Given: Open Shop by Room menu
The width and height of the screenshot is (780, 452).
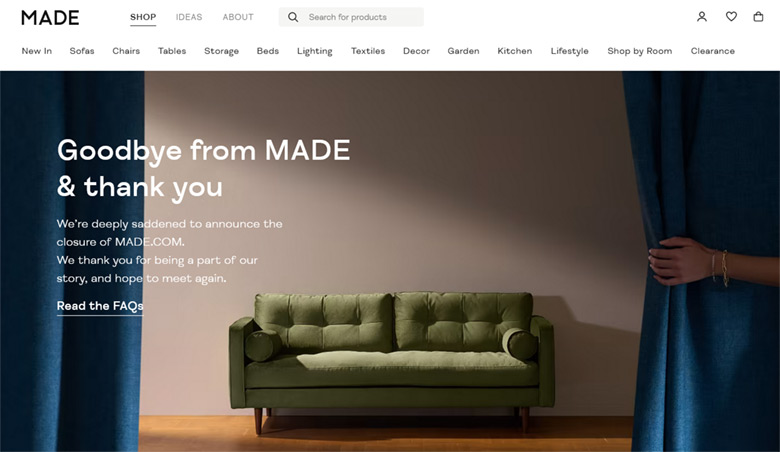Looking at the screenshot, I should tap(639, 51).
